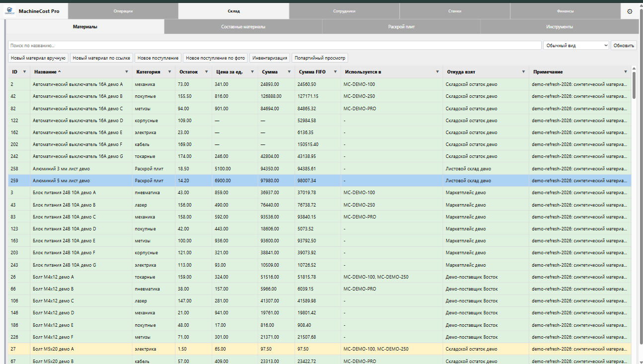Viewport: 643px width, 364px height.
Task: Switch to the Сотрудники tab
Action: 344,11
